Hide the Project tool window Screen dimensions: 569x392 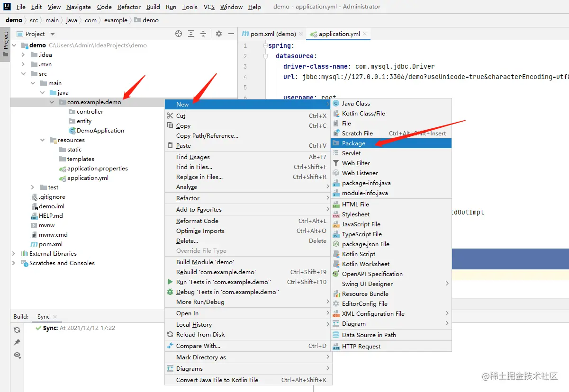[231, 34]
